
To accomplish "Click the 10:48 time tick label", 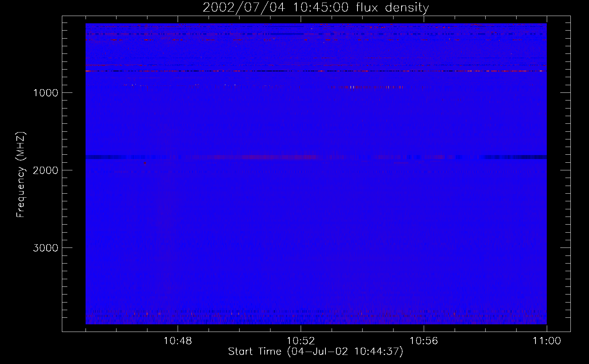I will click(178, 341).
